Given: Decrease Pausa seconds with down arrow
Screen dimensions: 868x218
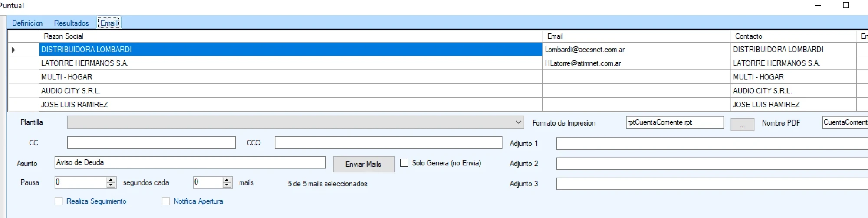Looking at the screenshot, I should click(111, 185).
